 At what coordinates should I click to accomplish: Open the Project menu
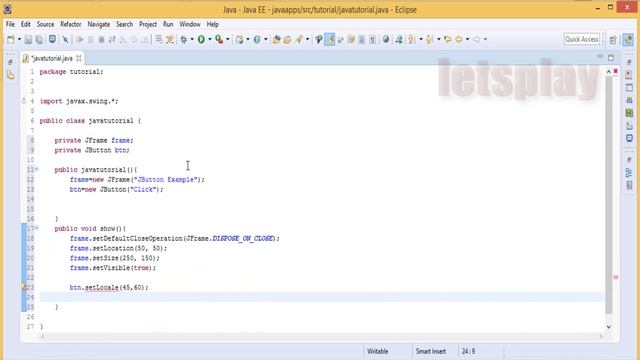pos(148,24)
